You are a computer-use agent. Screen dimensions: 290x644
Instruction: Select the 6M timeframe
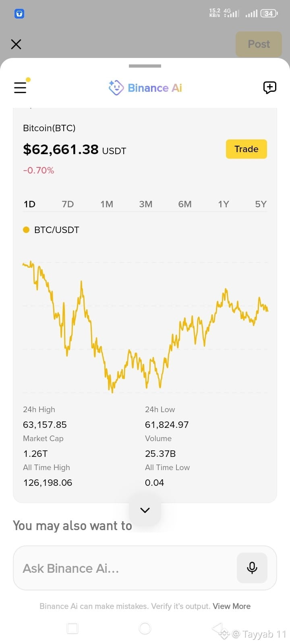tap(185, 204)
